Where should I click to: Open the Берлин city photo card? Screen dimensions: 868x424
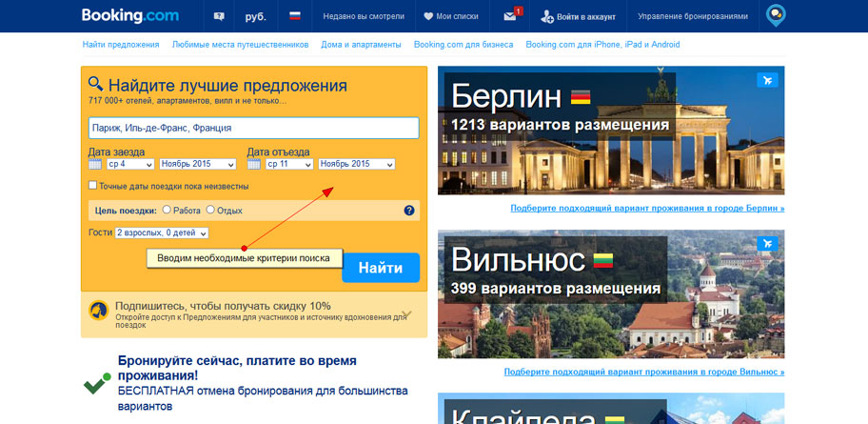(611, 131)
